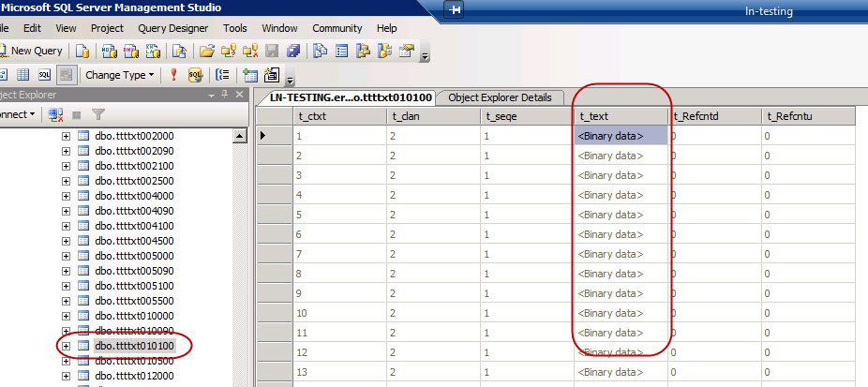Click the t_Refcntd column header

tap(714, 116)
